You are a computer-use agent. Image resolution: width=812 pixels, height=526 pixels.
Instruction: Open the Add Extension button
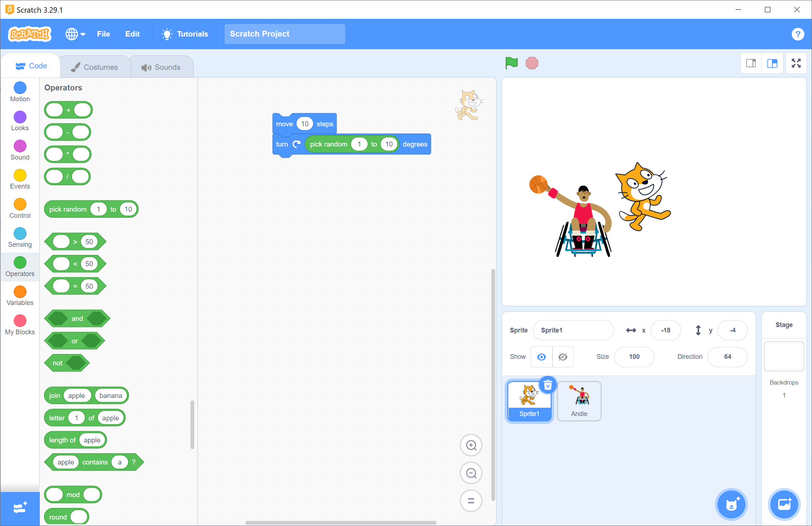click(20, 508)
